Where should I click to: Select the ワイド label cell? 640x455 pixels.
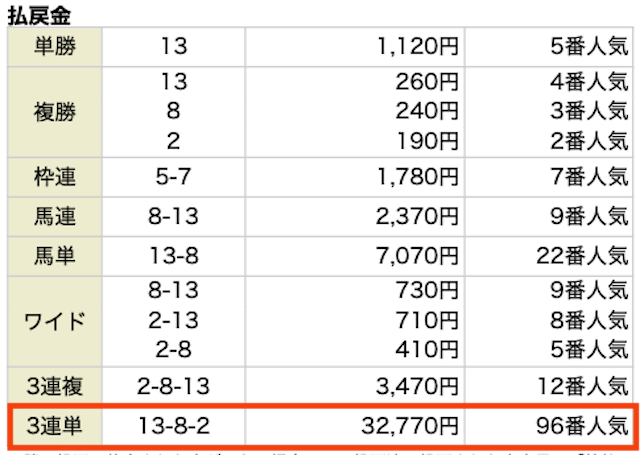[55, 321]
